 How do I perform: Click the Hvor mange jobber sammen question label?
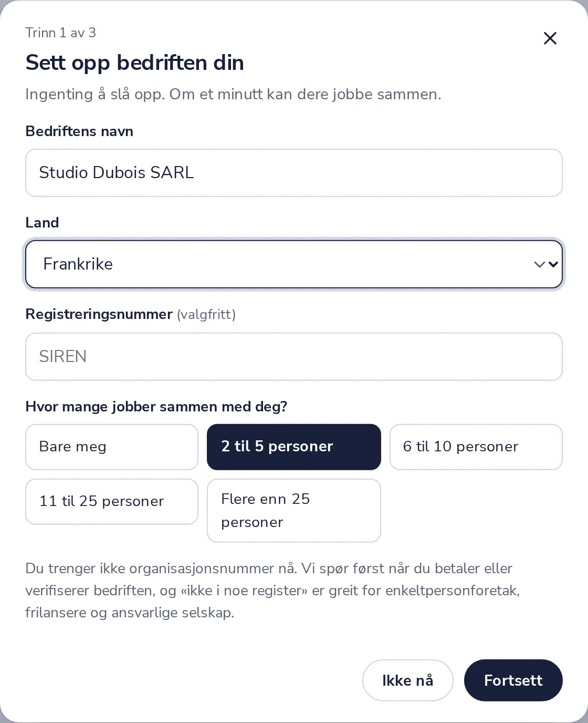coord(156,407)
